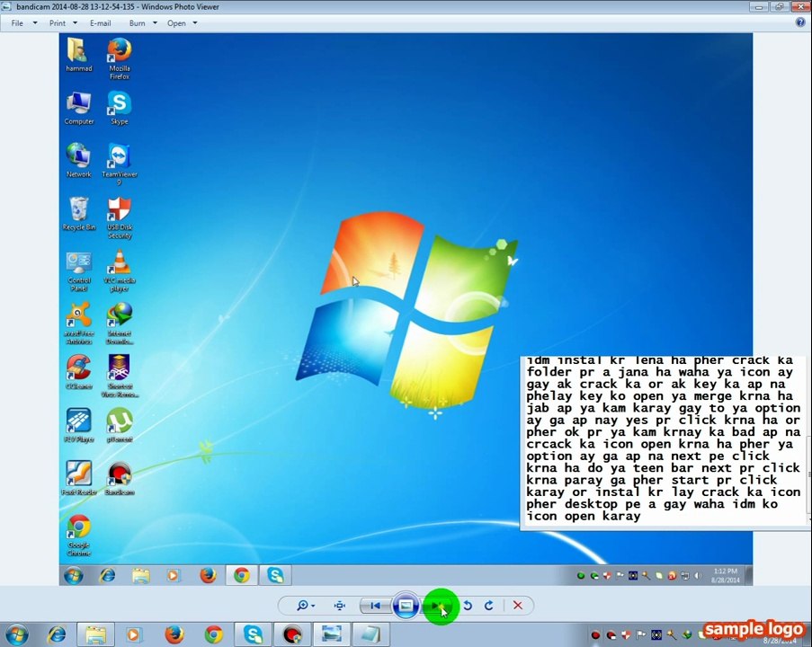
Task: Click the Bandicam desktop shortcut in the picture
Action: click(119, 479)
